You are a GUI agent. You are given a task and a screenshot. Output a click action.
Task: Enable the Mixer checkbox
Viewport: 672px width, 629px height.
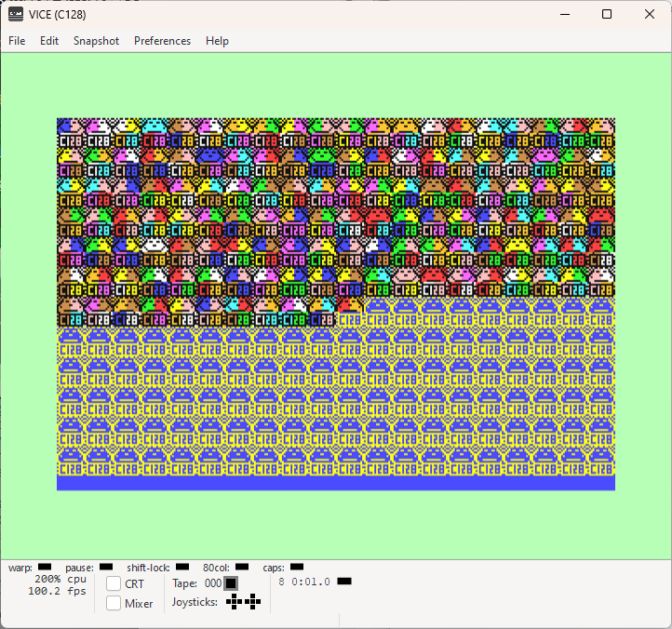coord(114,603)
